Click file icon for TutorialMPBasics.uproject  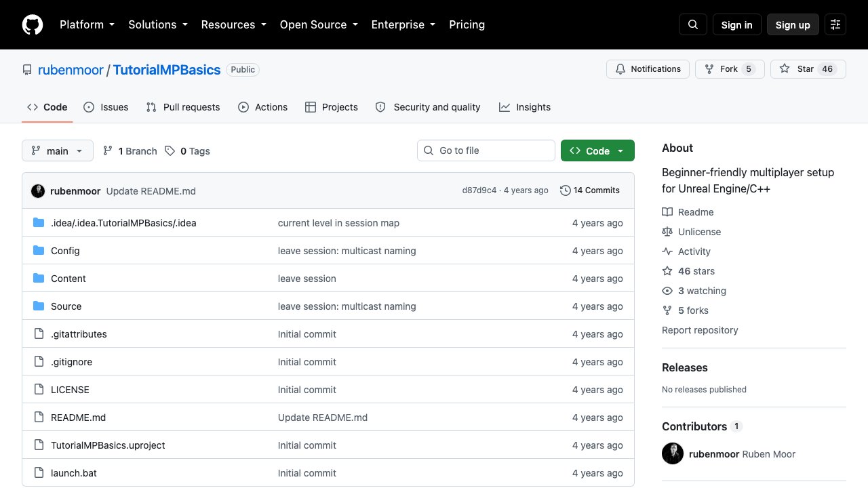point(39,445)
